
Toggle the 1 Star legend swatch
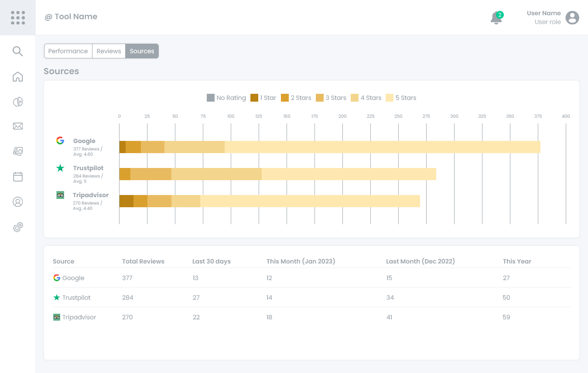(254, 98)
